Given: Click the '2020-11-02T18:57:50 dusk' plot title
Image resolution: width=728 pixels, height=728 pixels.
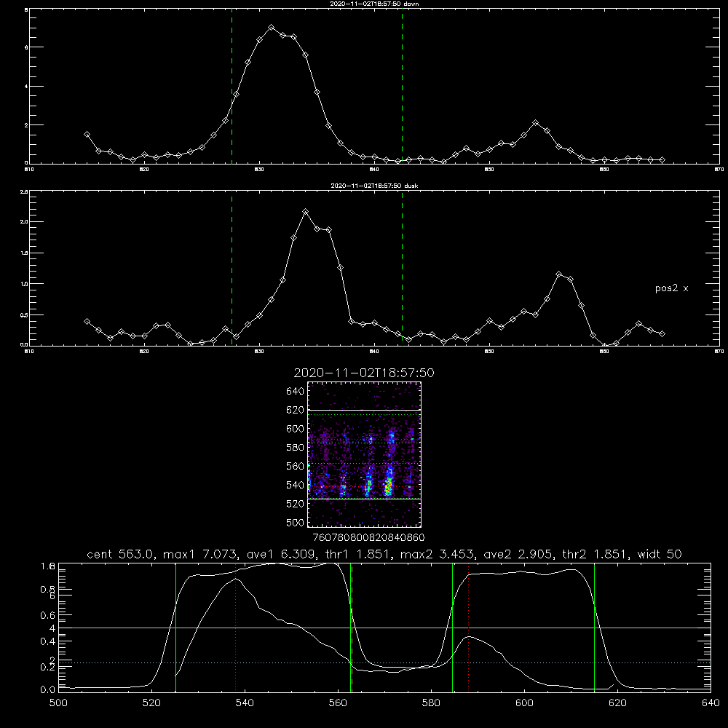Looking at the screenshot, I should tap(374, 186).
